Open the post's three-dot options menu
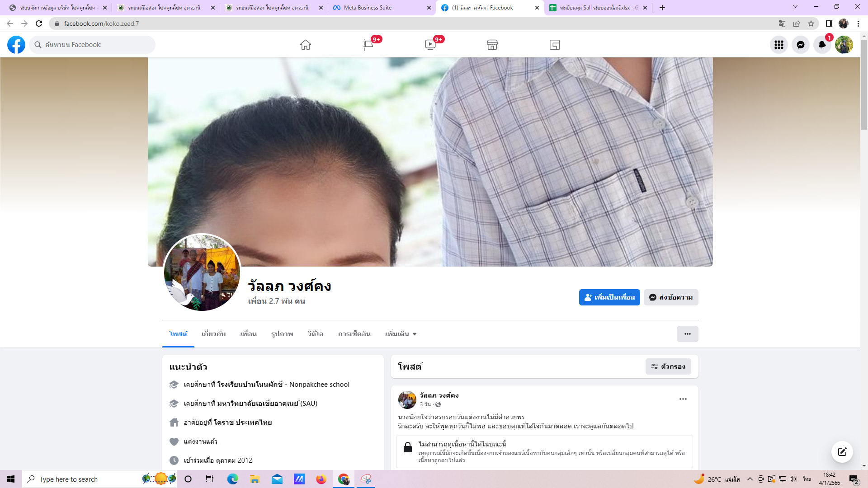This screenshot has width=868, height=488. (683, 399)
